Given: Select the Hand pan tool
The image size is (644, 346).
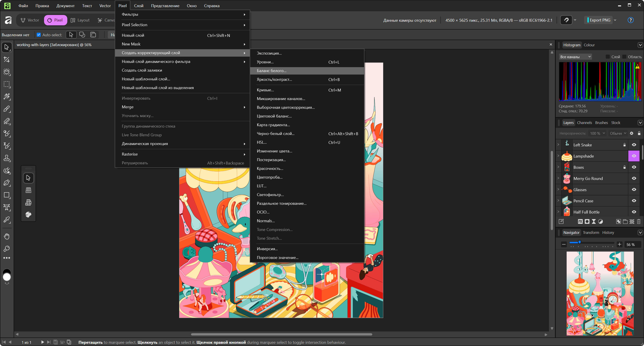Looking at the screenshot, I should [x=7, y=236].
